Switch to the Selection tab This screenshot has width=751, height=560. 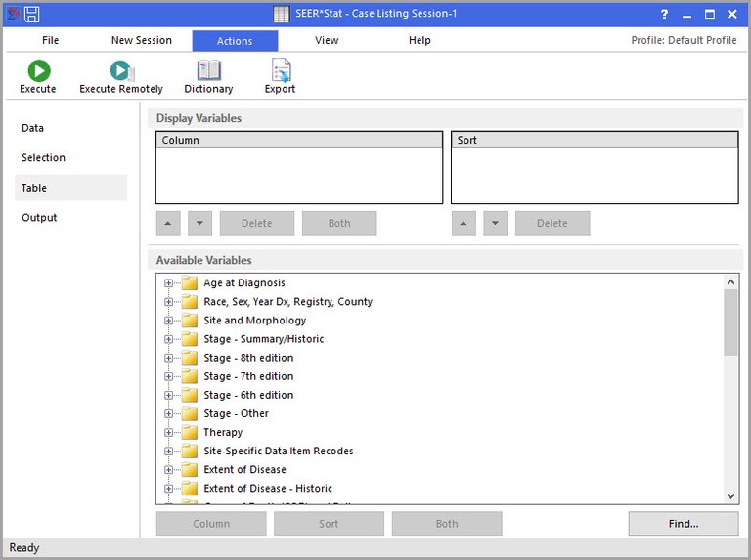click(44, 158)
